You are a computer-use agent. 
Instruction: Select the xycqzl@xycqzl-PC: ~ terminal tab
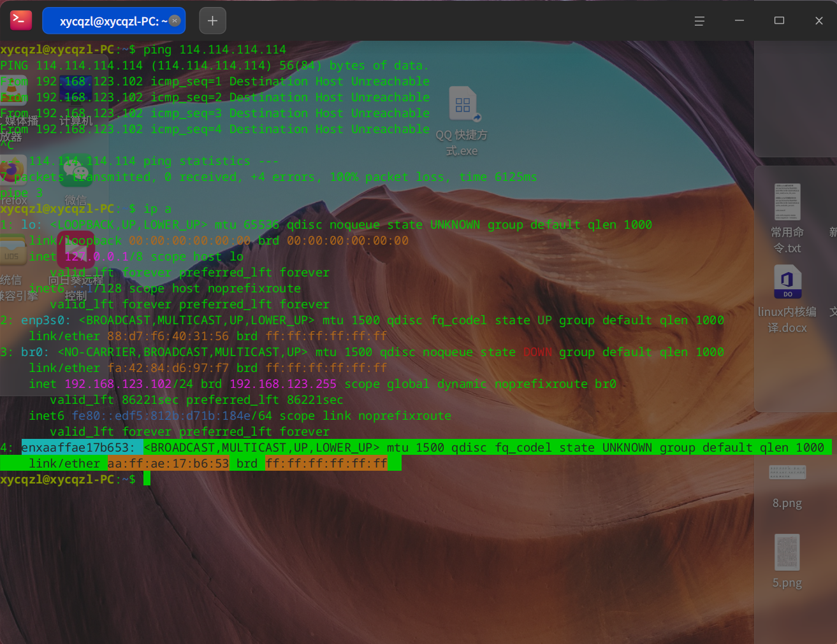(113, 21)
